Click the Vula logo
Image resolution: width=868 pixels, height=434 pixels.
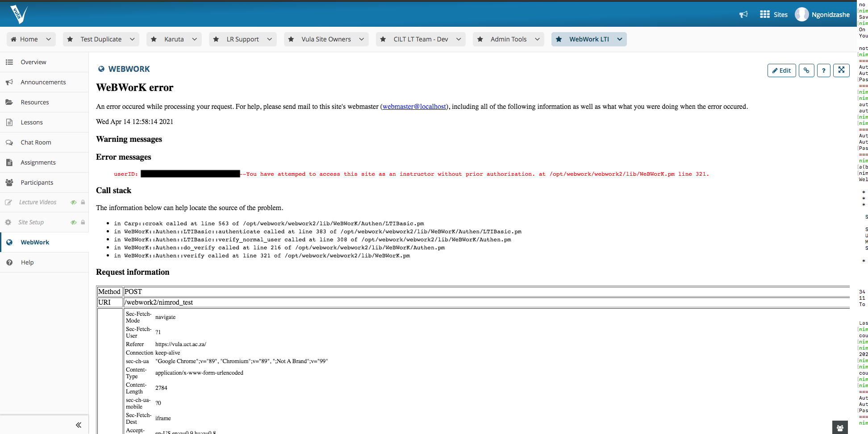click(19, 14)
